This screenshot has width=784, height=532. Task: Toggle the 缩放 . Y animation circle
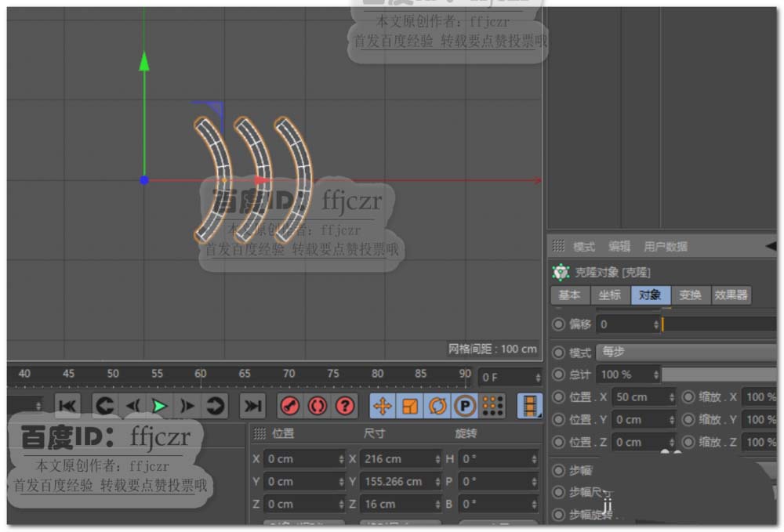click(x=688, y=420)
